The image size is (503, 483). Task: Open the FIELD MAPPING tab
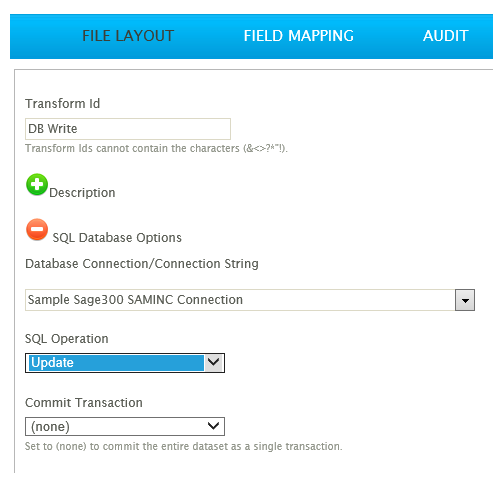(x=298, y=36)
